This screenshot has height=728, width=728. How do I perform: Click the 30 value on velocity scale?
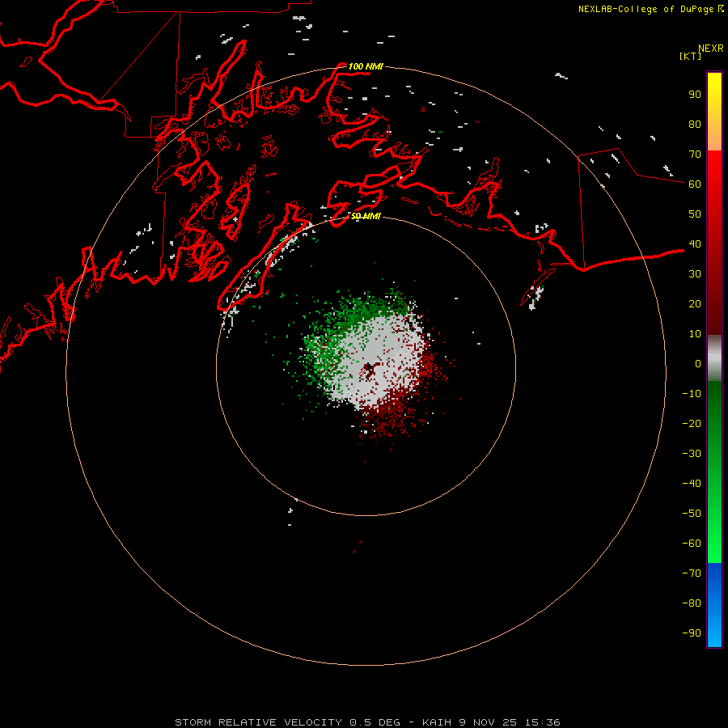coord(695,274)
